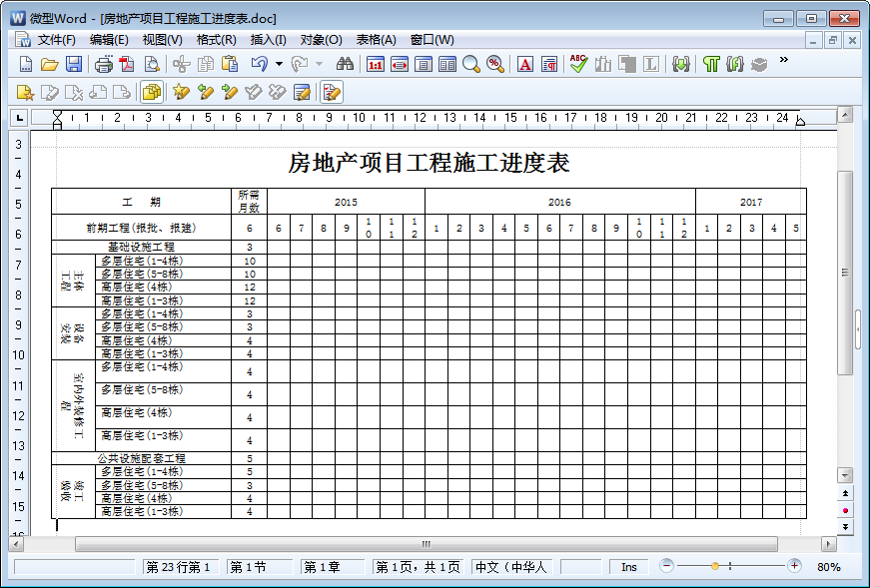Jump to the previous page with the double up arrow
The image size is (870, 588).
pos(845,493)
